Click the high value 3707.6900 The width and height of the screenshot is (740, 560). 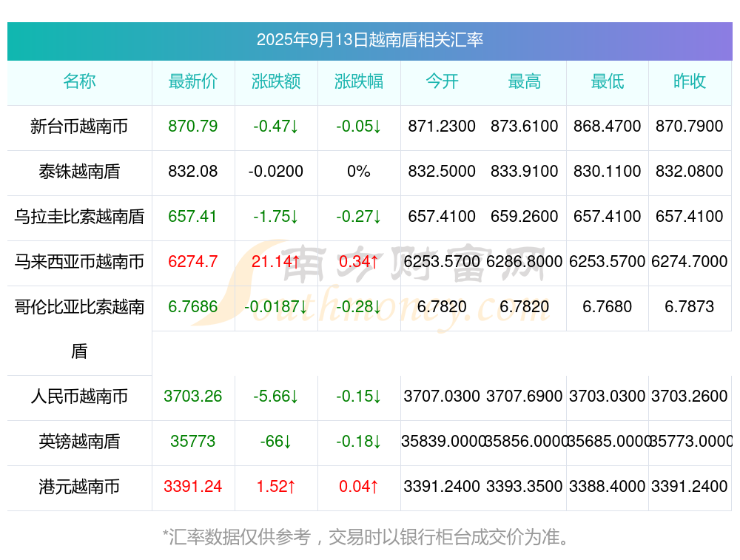(x=525, y=397)
